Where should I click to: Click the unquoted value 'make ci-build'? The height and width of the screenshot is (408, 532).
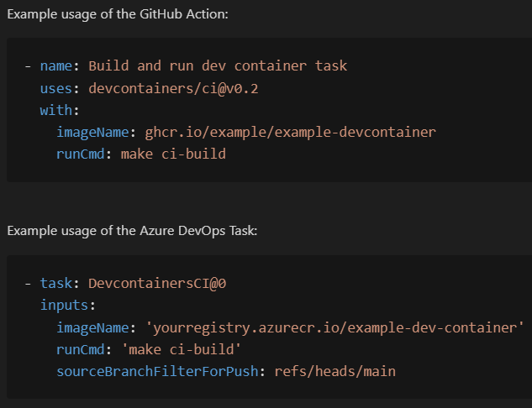tap(173, 154)
